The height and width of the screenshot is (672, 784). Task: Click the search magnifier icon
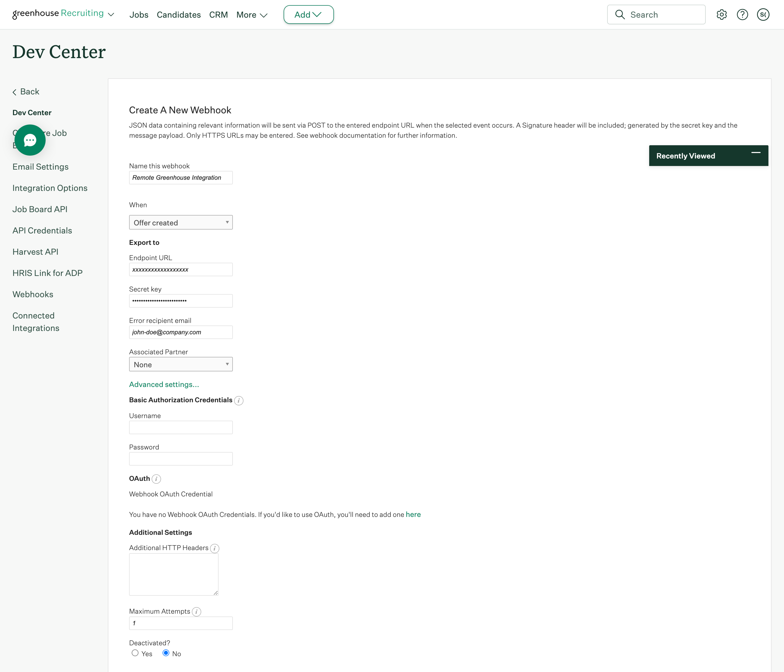click(x=620, y=15)
